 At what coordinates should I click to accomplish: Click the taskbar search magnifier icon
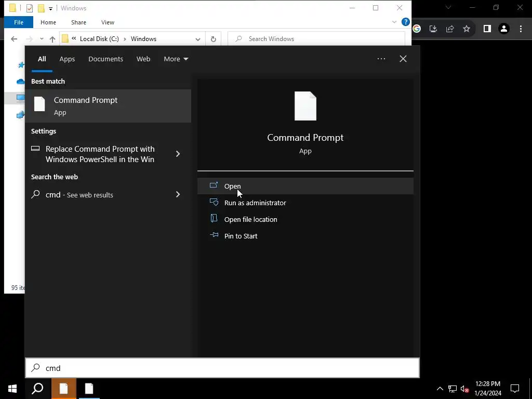tap(37, 389)
